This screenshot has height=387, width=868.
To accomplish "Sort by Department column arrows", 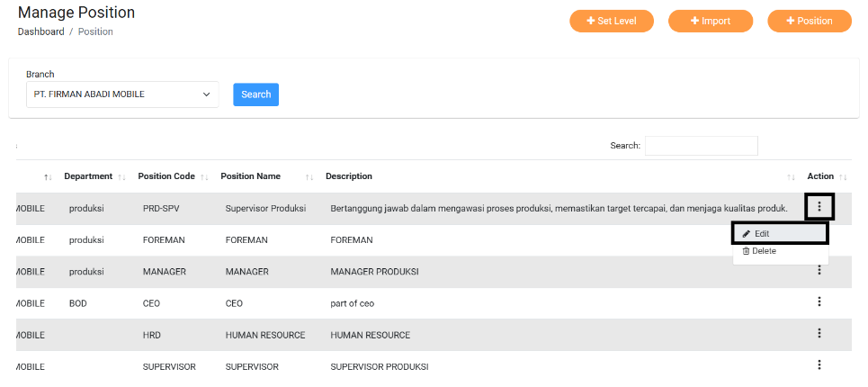I will (x=121, y=177).
